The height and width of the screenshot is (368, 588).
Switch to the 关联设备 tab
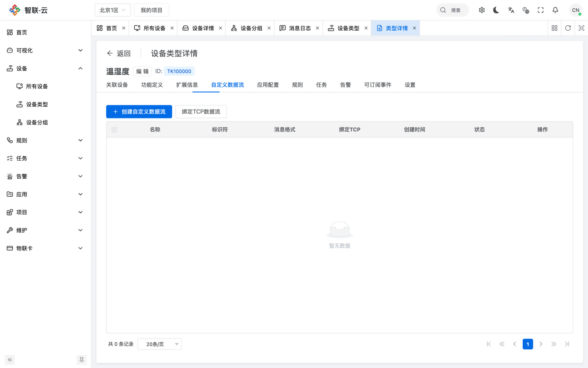[x=117, y=85]
